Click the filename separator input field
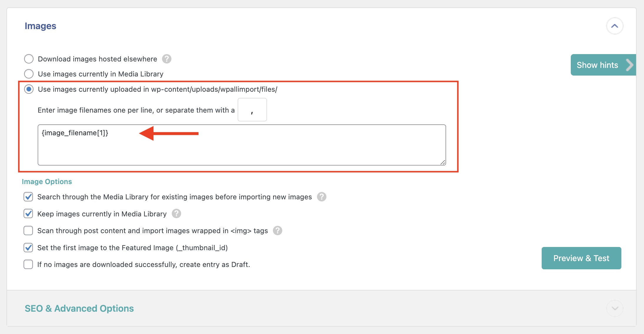644x334 pixels. click(x=252, y=110)
